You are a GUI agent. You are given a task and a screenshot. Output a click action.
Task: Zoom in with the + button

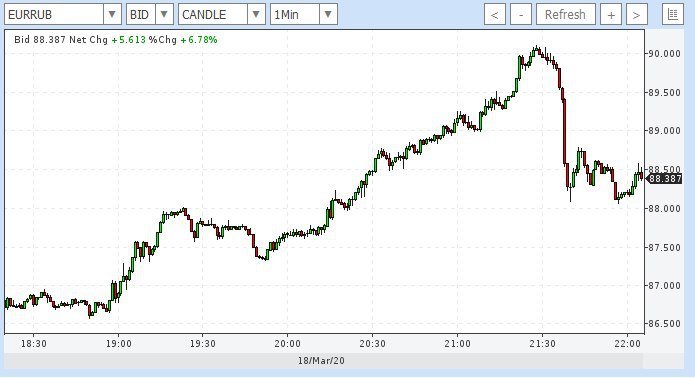pos(611,15)
